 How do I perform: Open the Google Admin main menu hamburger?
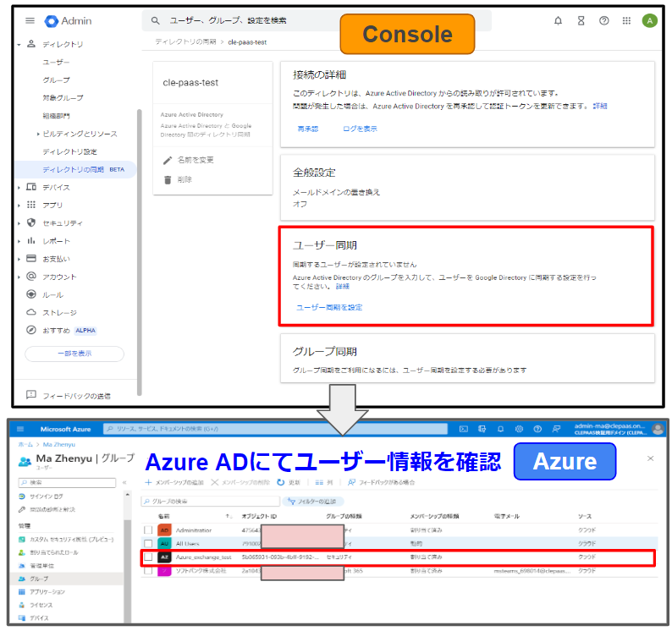[30, 20]
